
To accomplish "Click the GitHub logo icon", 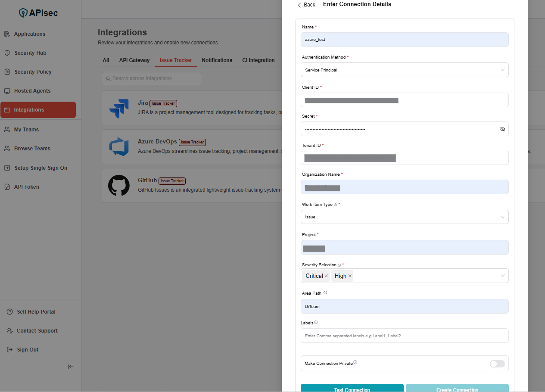I will pos(119,185).
